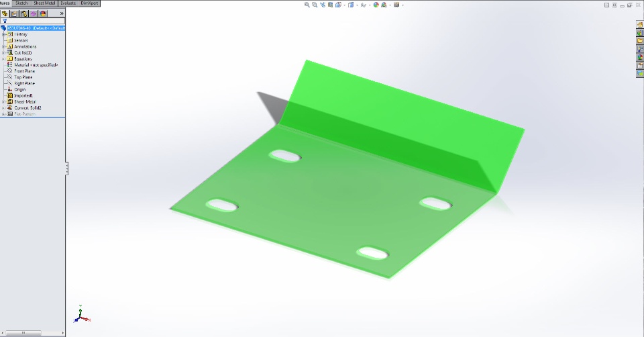Select Material <not specified> item
Viewport: 644px width, 337px height.
(36, 65)
